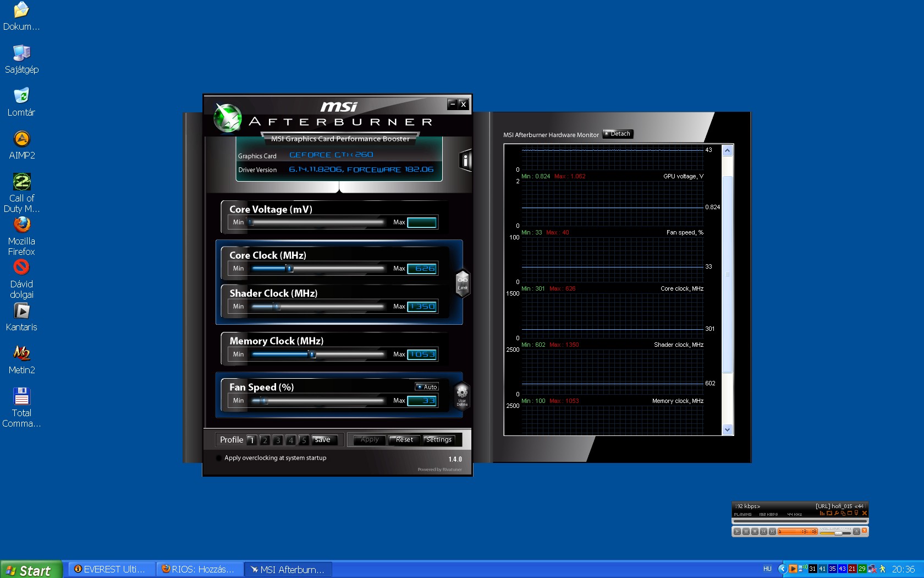Open the Dávid dolgai desktop item
Screen dimensions: 924x578
21,279
